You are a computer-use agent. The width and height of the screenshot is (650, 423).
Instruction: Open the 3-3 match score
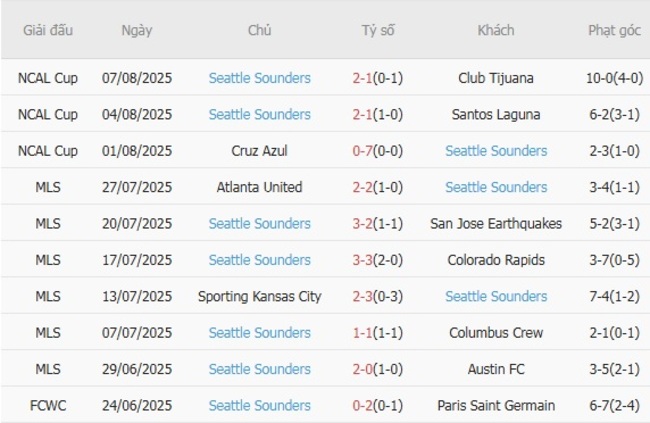coord(378,260)
